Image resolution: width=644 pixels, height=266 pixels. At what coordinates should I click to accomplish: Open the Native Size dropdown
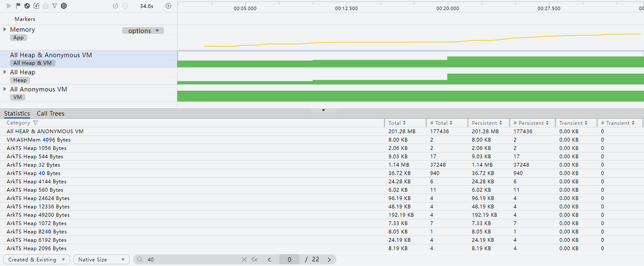point(101,260)
